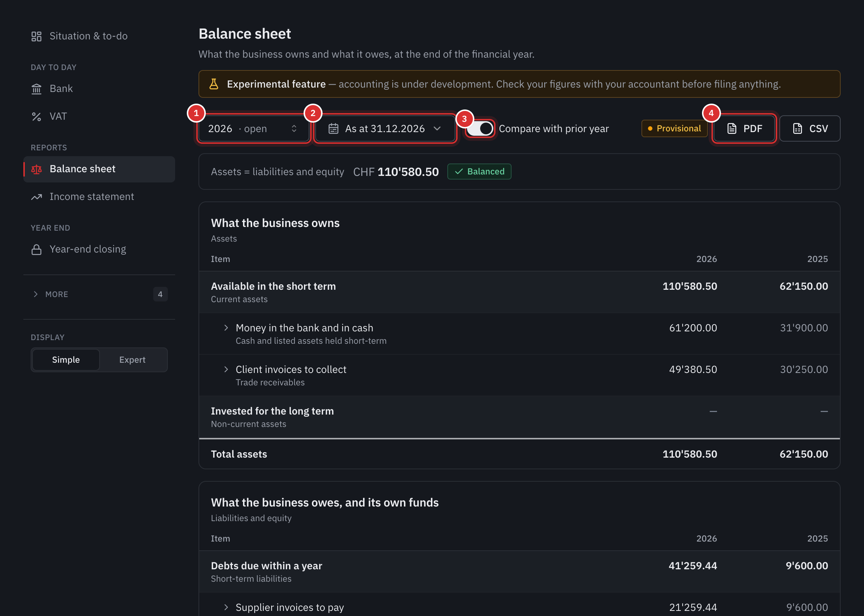Image resolution: width=864 pixels, height=616 pixels.
Task: Select the Balance sheet sidebar item
Action: 99,169
